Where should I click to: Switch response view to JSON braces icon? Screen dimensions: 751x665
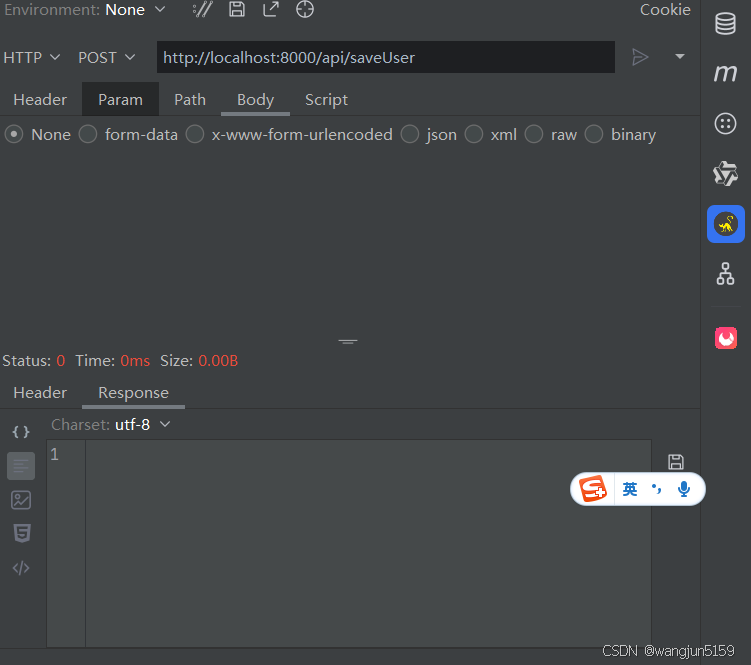click(x=21, y=432)
